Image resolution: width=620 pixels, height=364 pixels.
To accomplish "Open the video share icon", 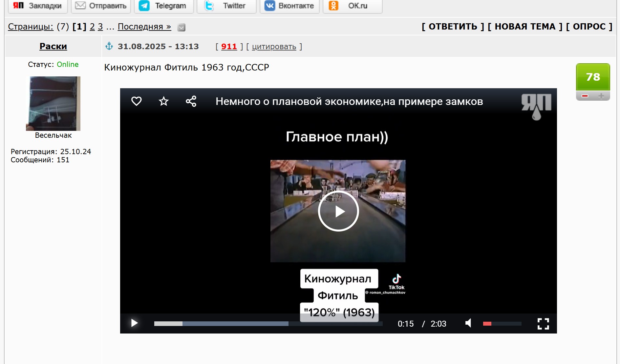I will pos(191,101).
